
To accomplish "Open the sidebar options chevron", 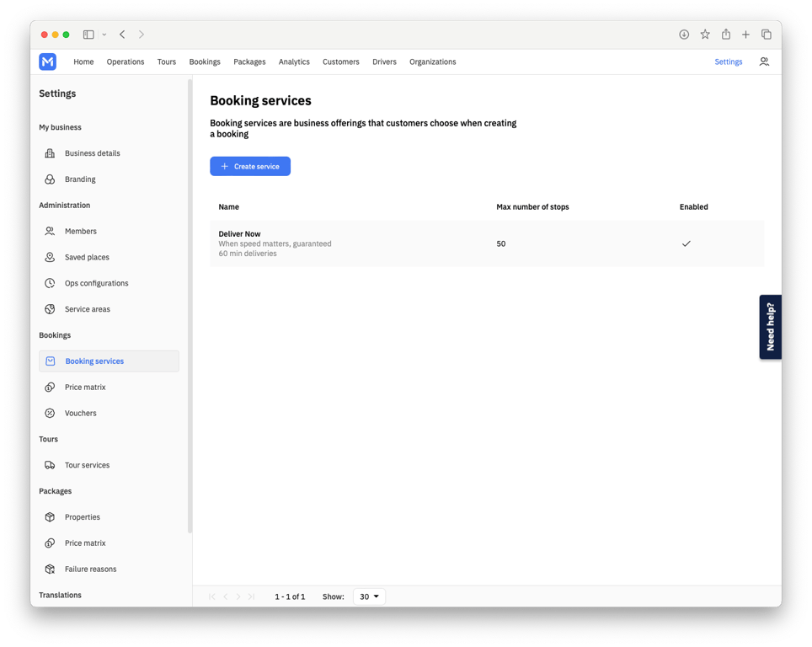I will [104, 35].
